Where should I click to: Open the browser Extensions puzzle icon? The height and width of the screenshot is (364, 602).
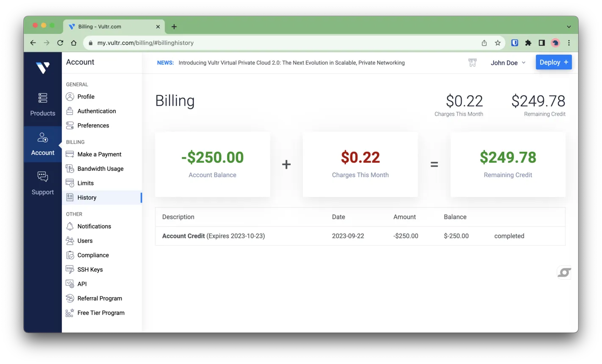528,43
